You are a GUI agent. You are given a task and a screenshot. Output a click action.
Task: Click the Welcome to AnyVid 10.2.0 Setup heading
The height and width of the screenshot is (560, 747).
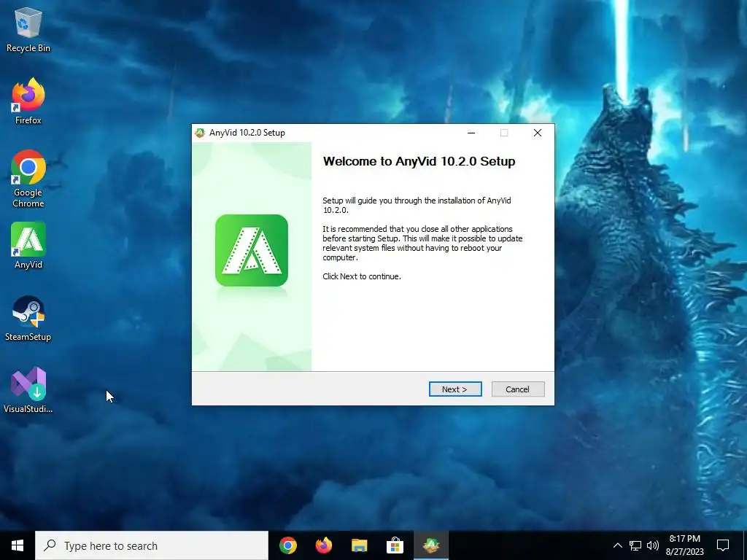pos(419,161)
